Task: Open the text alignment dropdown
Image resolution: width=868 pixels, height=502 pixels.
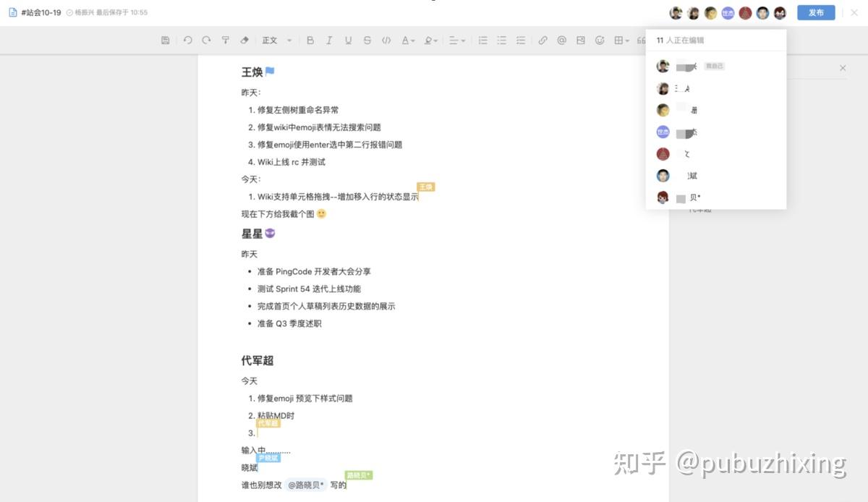Action: coord(457,41)
